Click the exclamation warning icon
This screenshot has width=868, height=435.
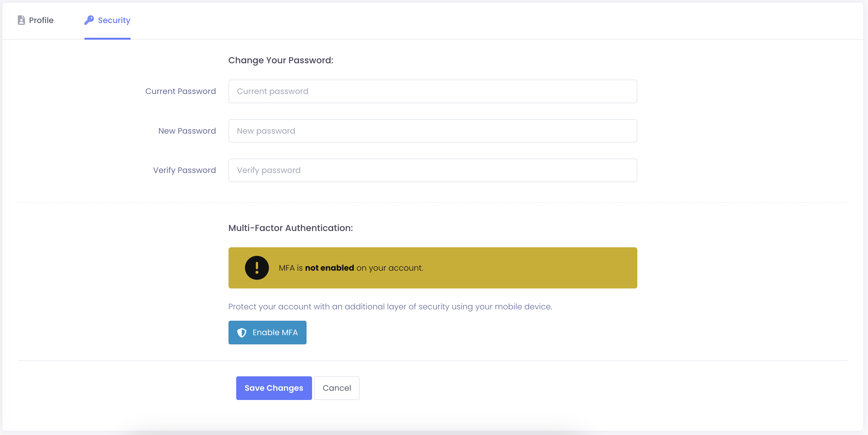(257, 268)
